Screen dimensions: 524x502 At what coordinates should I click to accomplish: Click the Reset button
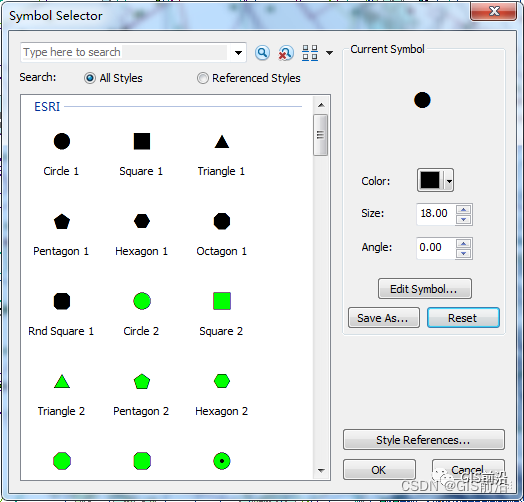coord(463,318)
